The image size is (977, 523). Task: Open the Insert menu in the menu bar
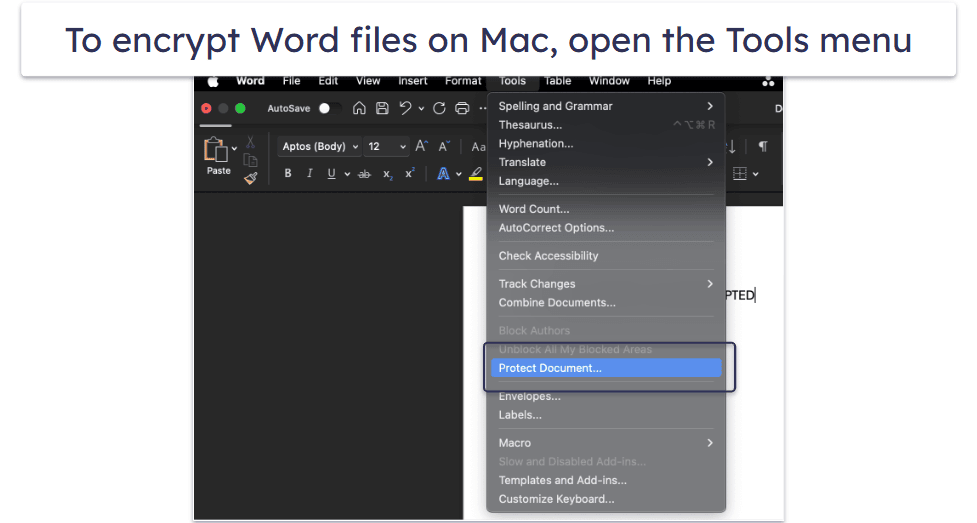click(412, 81)
